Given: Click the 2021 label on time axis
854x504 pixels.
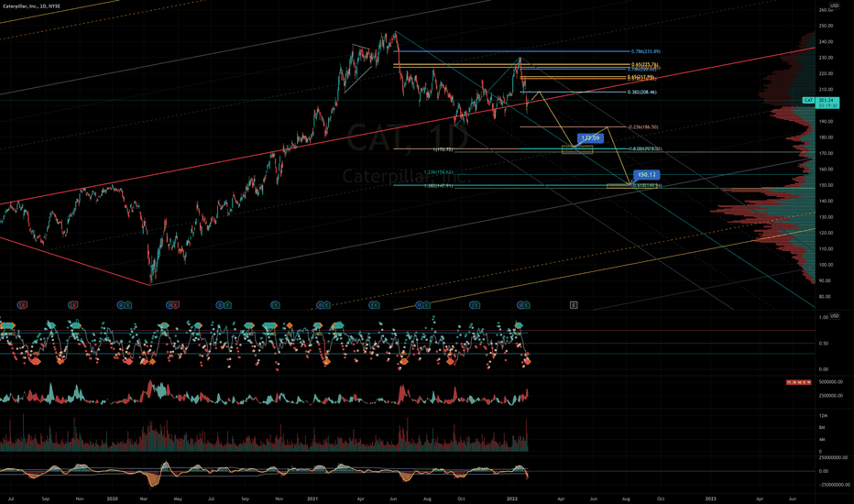Looking at the screenshot, I should 312,499.
